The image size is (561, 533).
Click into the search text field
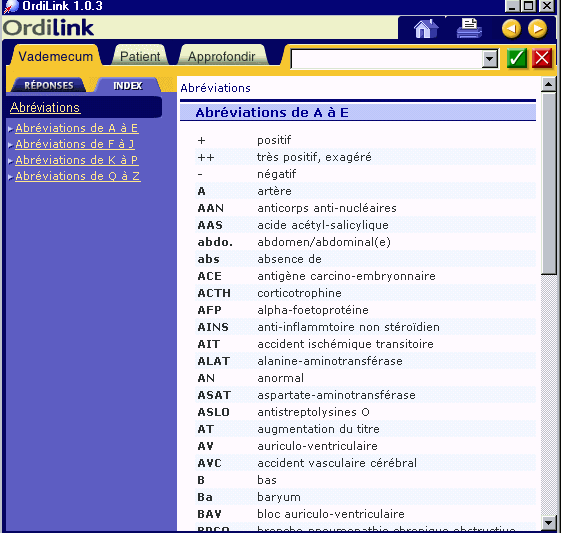[386, 59]
